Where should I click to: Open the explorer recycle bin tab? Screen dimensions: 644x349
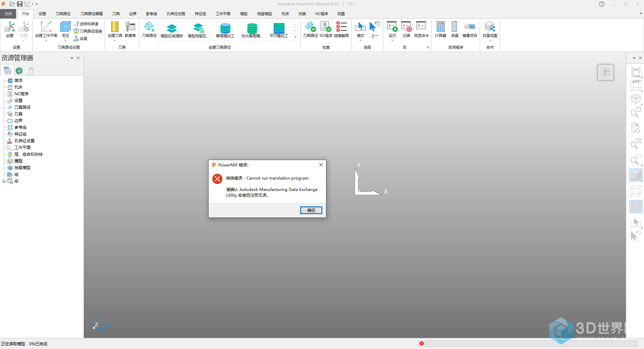click(31, 71)
